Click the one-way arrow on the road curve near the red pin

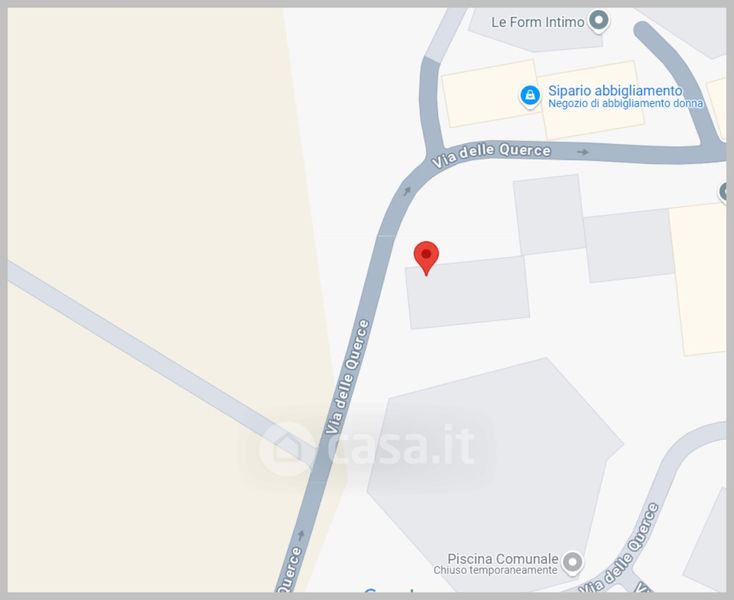[x=407, y=191]
